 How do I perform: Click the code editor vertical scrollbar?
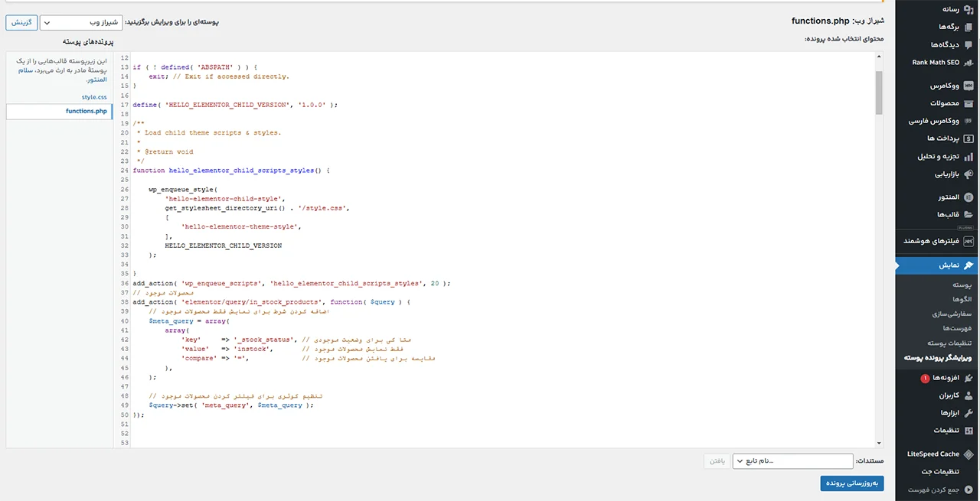coord(879,92)
